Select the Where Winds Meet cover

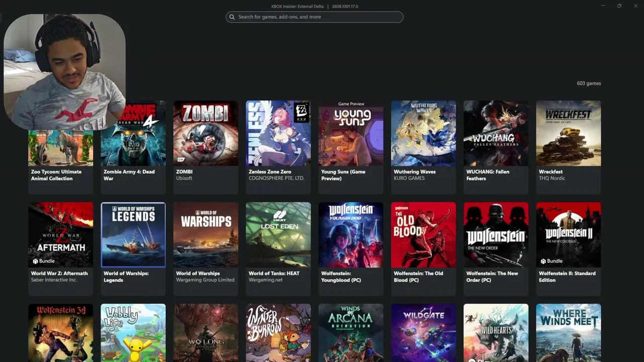coord(569,333)
